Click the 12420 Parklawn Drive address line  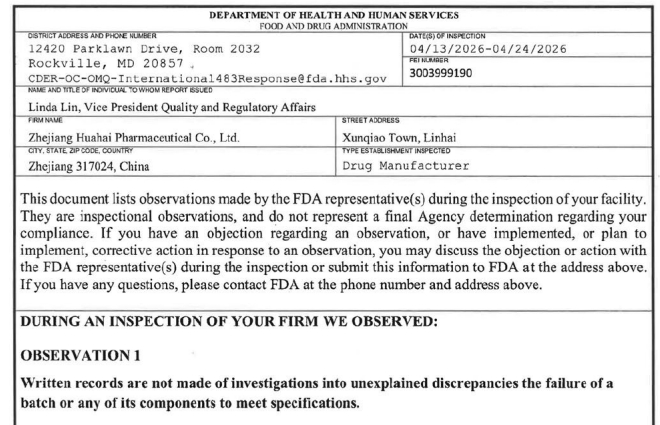144,49
